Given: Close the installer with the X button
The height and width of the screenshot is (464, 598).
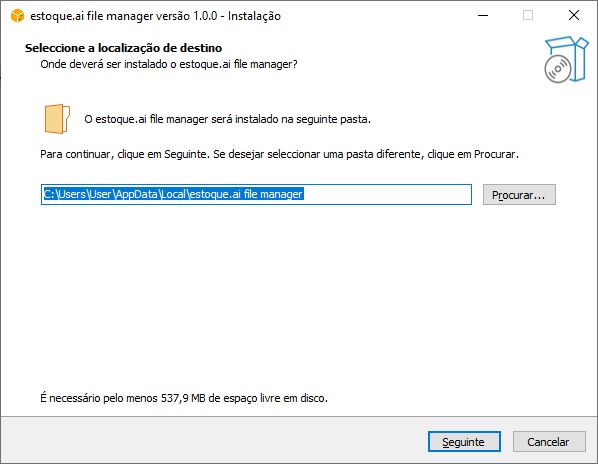Looking at the screenshot, I should [574, 16].
